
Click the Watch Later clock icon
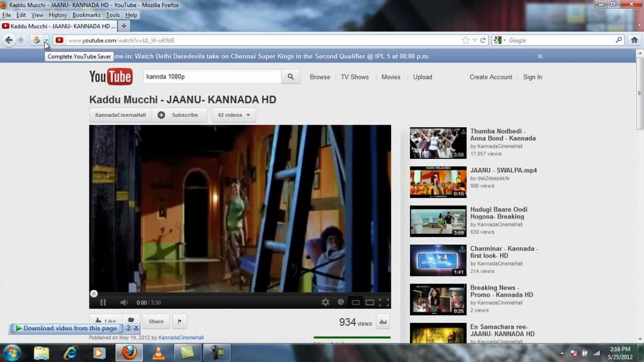click(341, 302)
